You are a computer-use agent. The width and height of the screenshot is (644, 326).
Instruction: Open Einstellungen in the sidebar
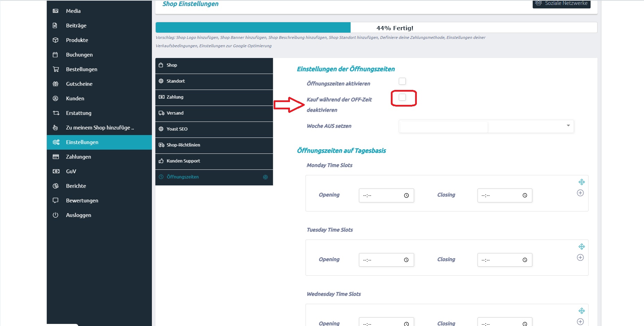pos(99,142)
